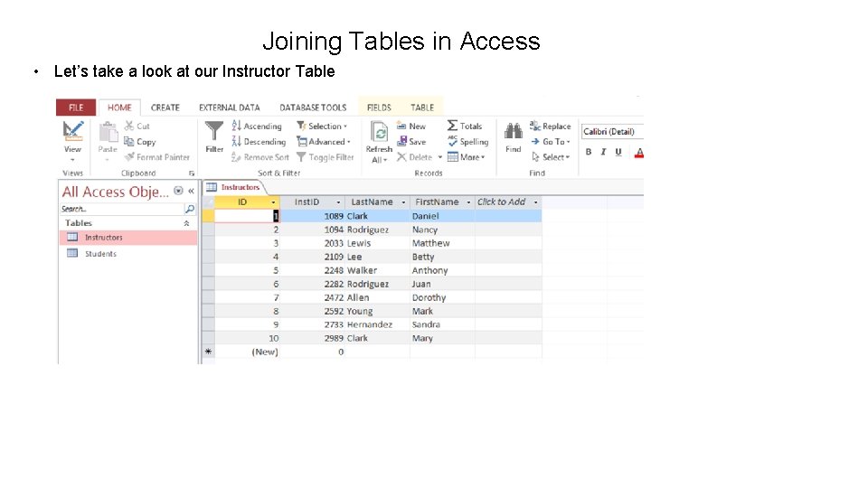Click the (New) ID cell
The height and width of the screenshot is (488, 868).
[248, 352]
